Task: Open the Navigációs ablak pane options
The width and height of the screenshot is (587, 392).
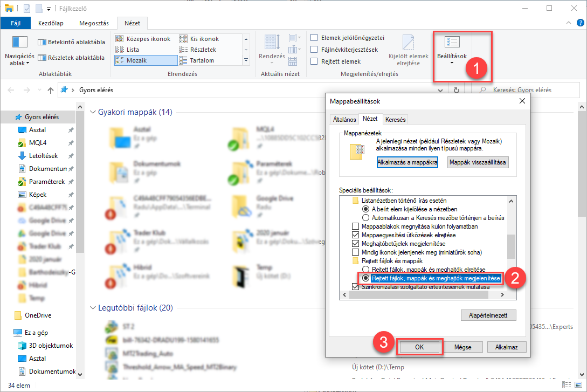Action: pos(19,51)
